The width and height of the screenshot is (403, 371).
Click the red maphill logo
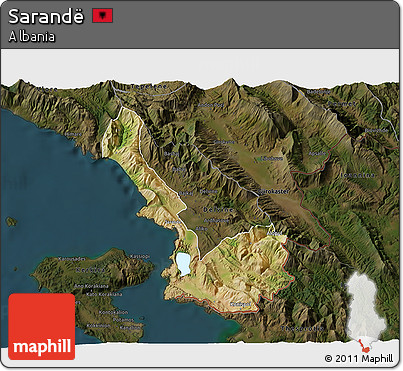[x=42, y=326]
